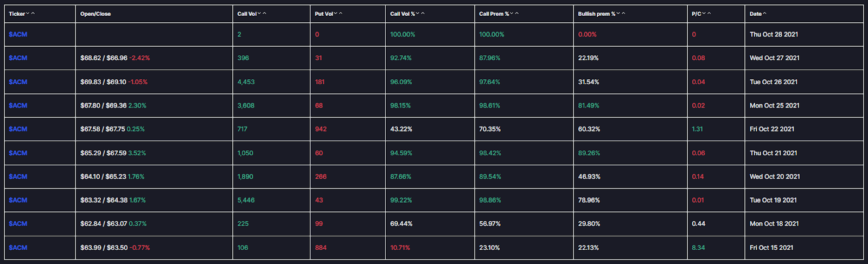Click Call Prem % ascending sort caret
Viewport: 868px width, 264px height.
click(517, 14)
